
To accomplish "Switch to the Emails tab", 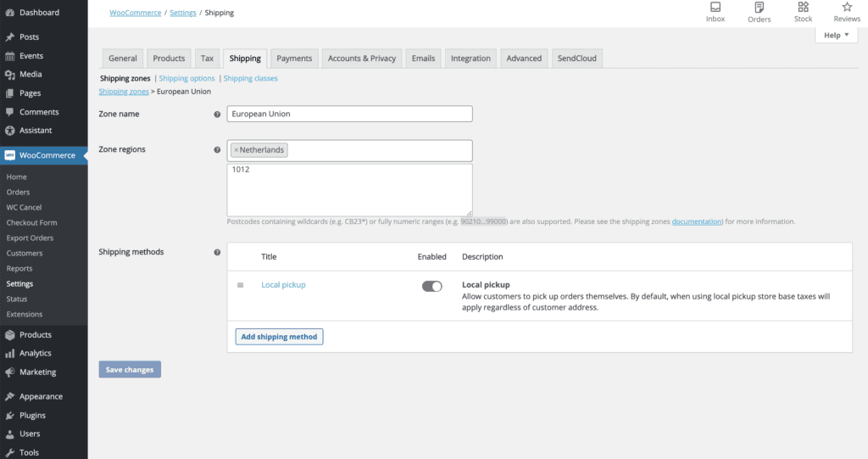I will [424, 59].
